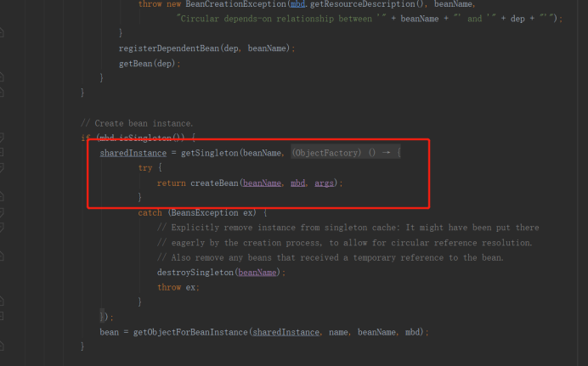Click the 'return' keyword
Screen dimensions: 588x366
172,183
